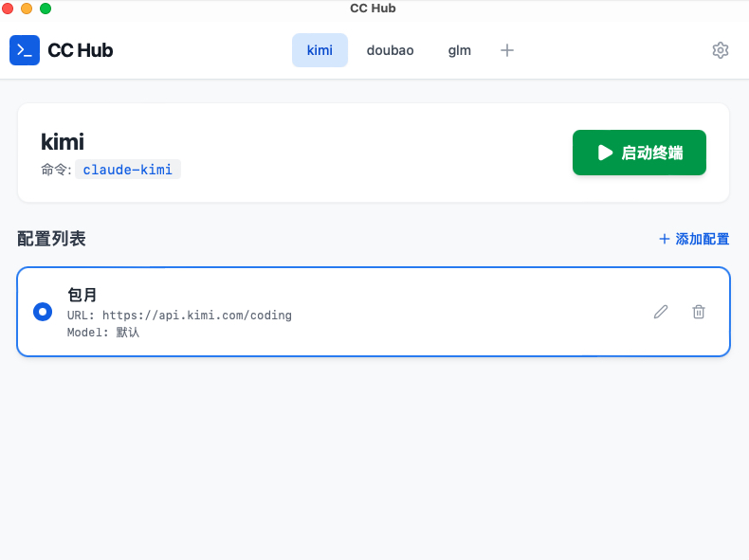The width and height of the screenshot is (749, 560).
Task: Click the CC Hub terminal logo icon
Action: (x=25, y=50)
